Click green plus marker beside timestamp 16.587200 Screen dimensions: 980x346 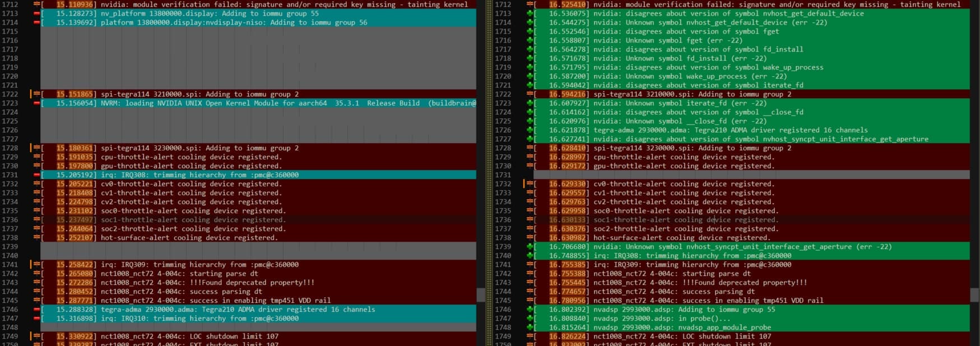(530, 76)
